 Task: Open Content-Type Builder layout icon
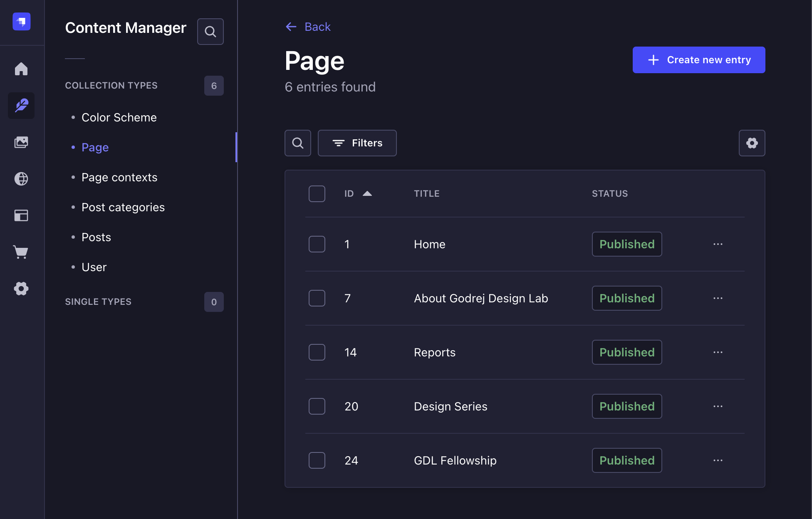(x=21, y=215)
